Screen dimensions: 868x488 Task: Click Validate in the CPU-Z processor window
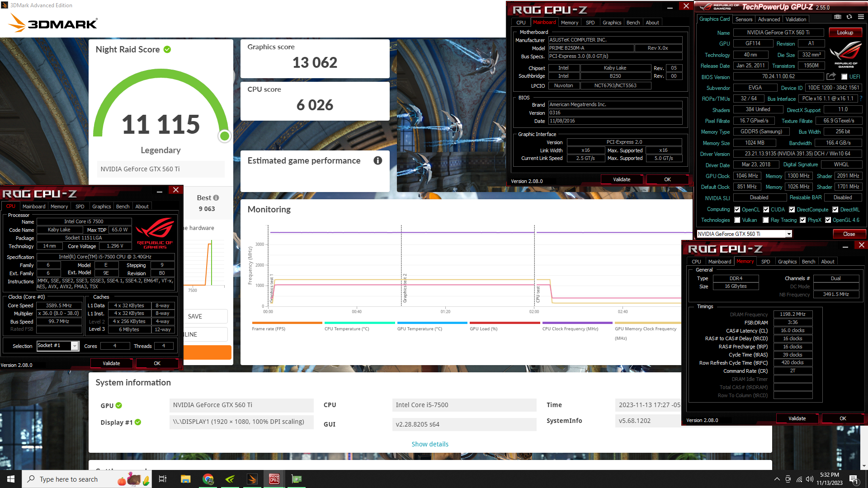point(111,363)
